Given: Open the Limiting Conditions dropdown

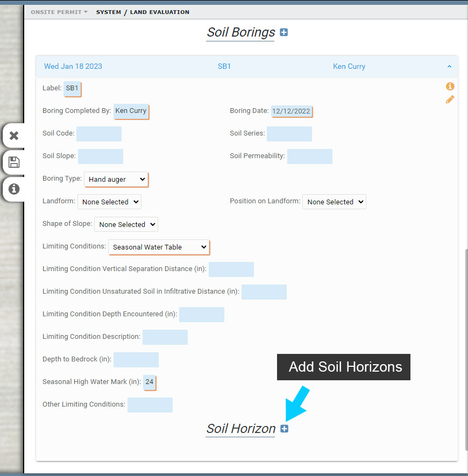Looking at the screenshot, I should pyautogui.click(x=159, y=247).
